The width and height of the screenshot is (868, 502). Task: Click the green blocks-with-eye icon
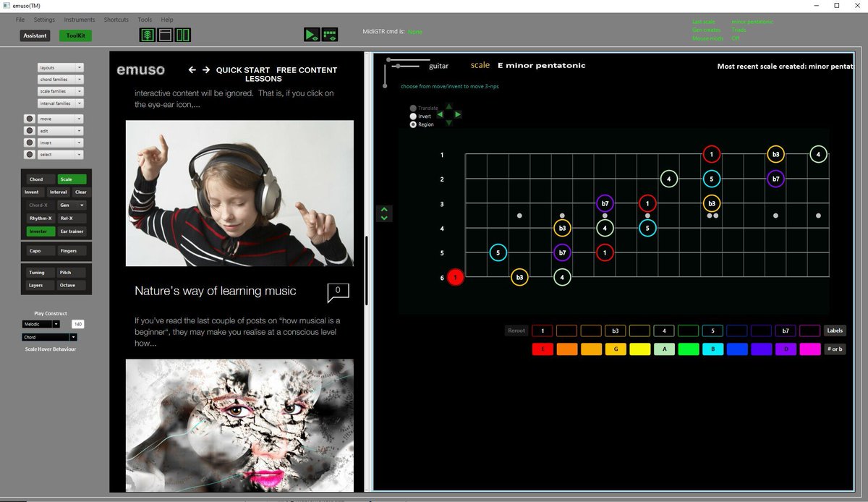(330, 34)
